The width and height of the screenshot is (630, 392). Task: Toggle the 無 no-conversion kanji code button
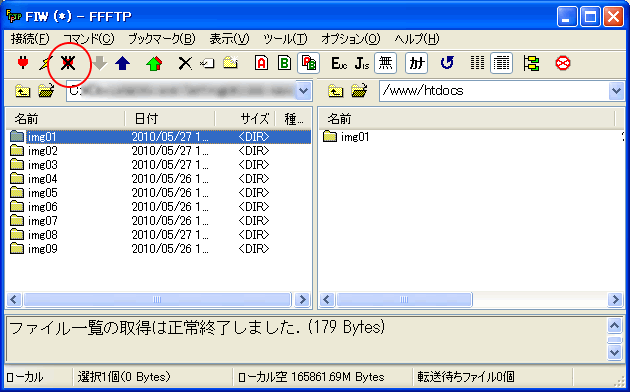[x=385, y=63]
